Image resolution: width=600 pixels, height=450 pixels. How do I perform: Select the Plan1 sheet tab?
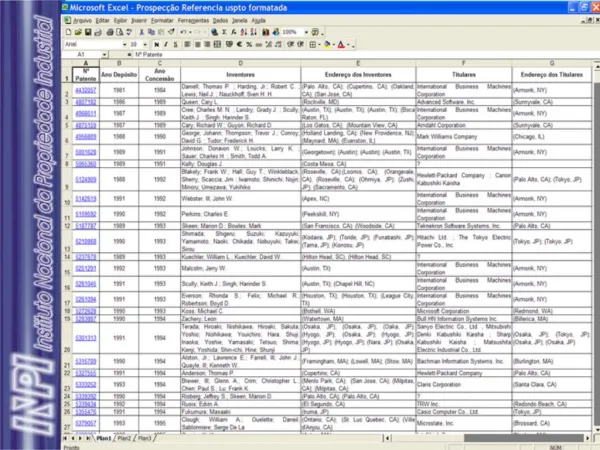point(103,438)
